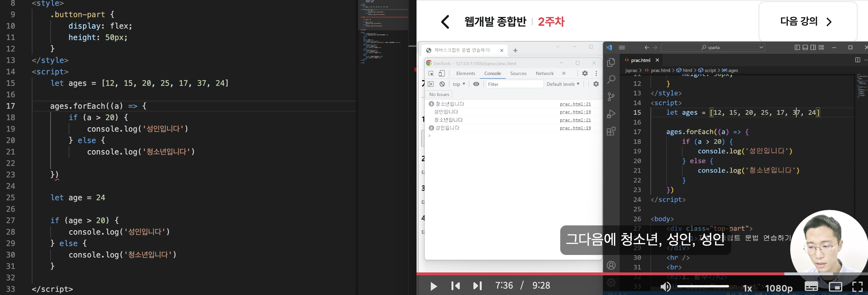Screen dimensions: 868x295
Task: Close the prac.html editor tab
Action: click(657, 60)
